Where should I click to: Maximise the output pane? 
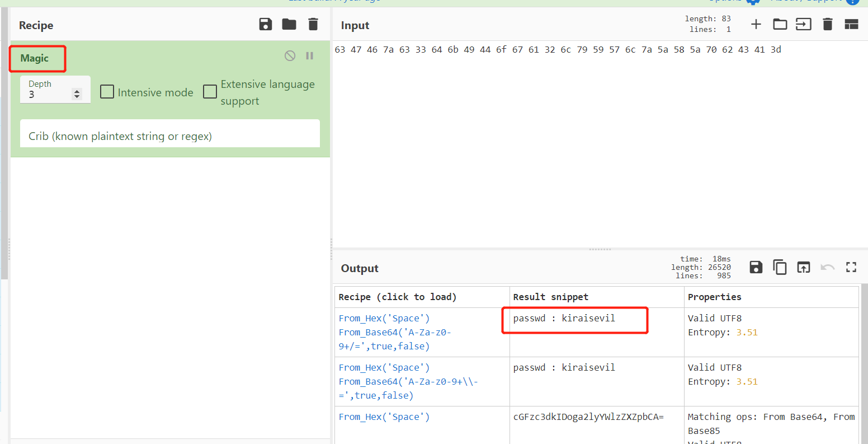(x=851, y=267)
